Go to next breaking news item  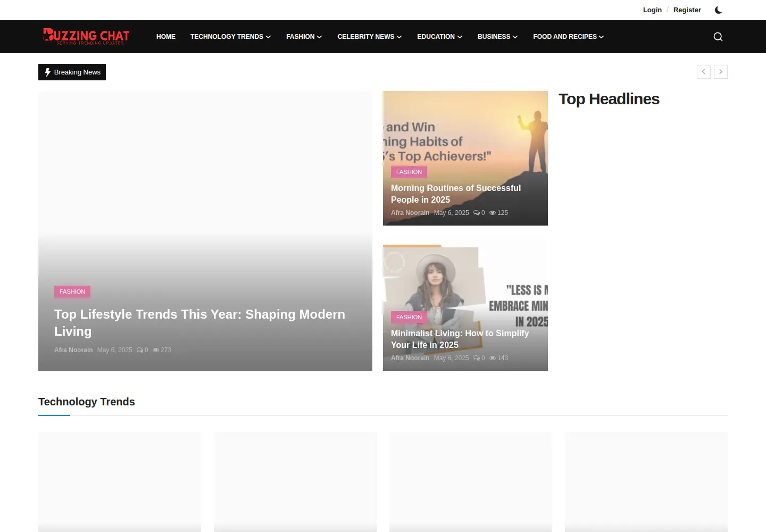click(721, 72)
